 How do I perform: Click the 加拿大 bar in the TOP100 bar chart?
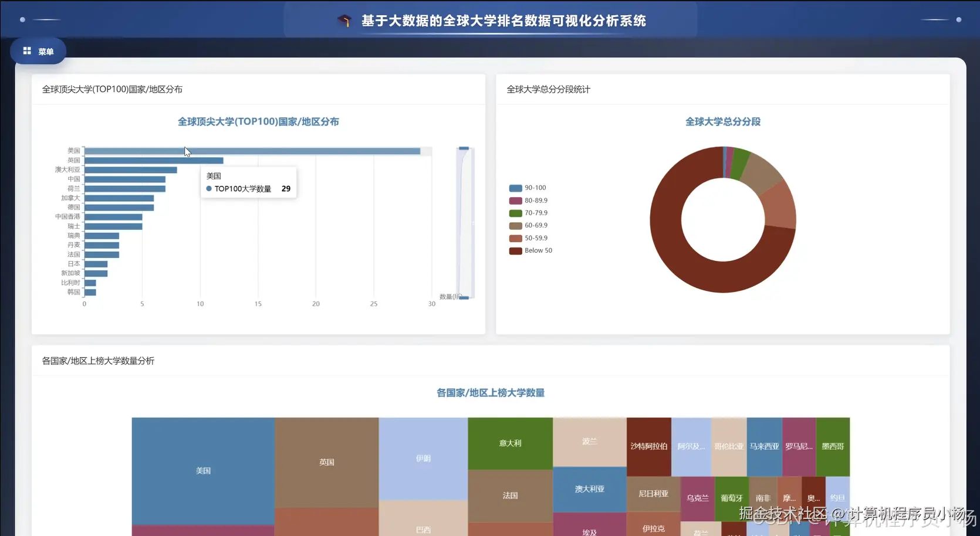[x=119, y=198]
